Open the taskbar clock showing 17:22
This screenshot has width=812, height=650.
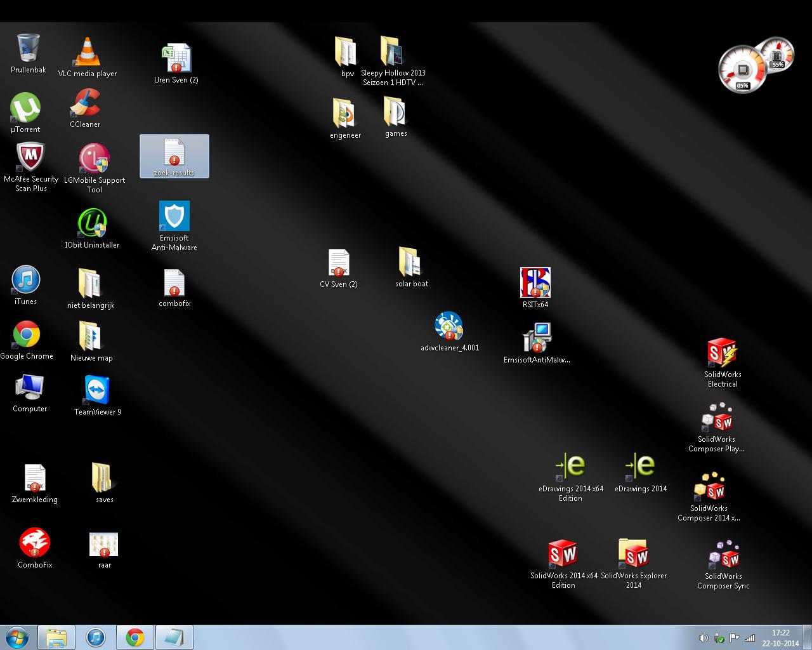point(781,638)
